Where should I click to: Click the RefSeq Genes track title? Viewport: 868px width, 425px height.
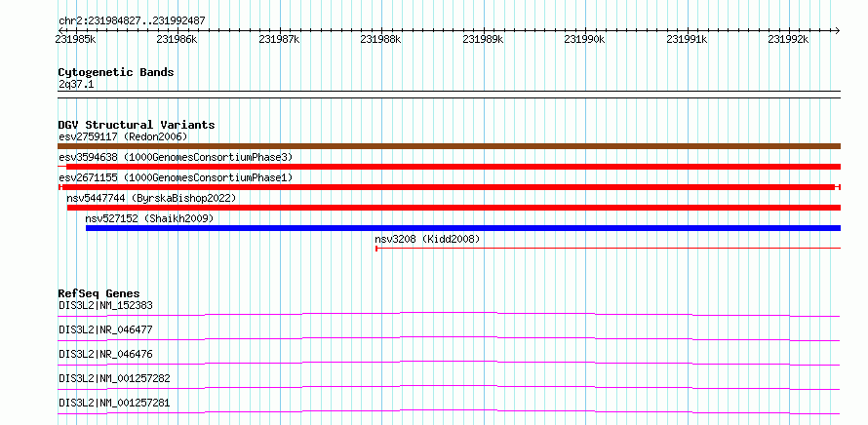(99, 293)
